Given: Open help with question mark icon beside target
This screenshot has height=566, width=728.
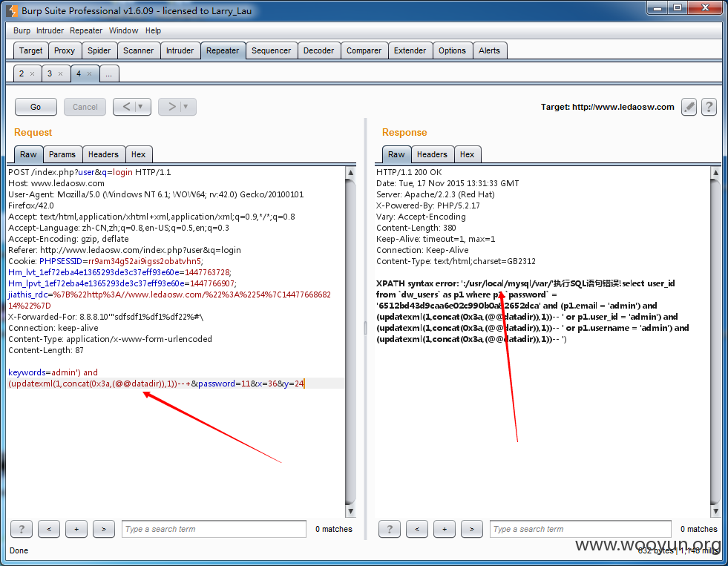Looking at the screenshot, I should point(709,107).
